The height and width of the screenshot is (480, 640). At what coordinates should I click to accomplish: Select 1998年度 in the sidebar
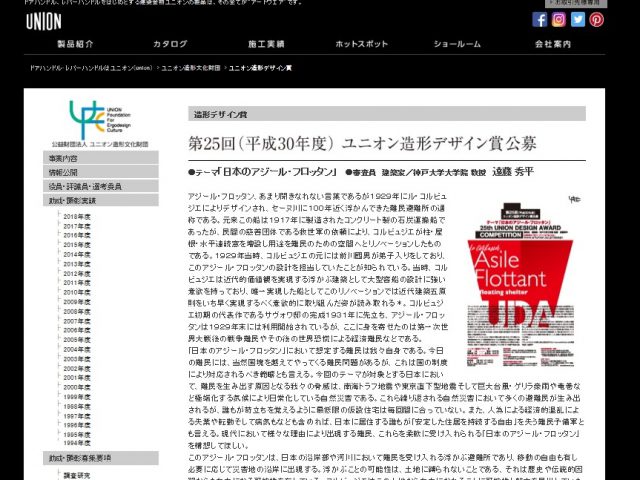pyautogui.click(x=77, y=406)
